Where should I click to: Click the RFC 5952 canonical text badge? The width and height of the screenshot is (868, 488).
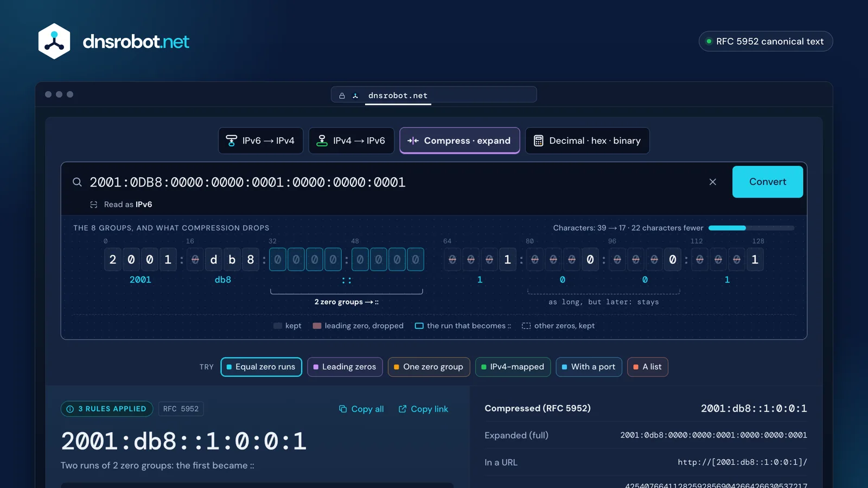click(x=765, y=41)
